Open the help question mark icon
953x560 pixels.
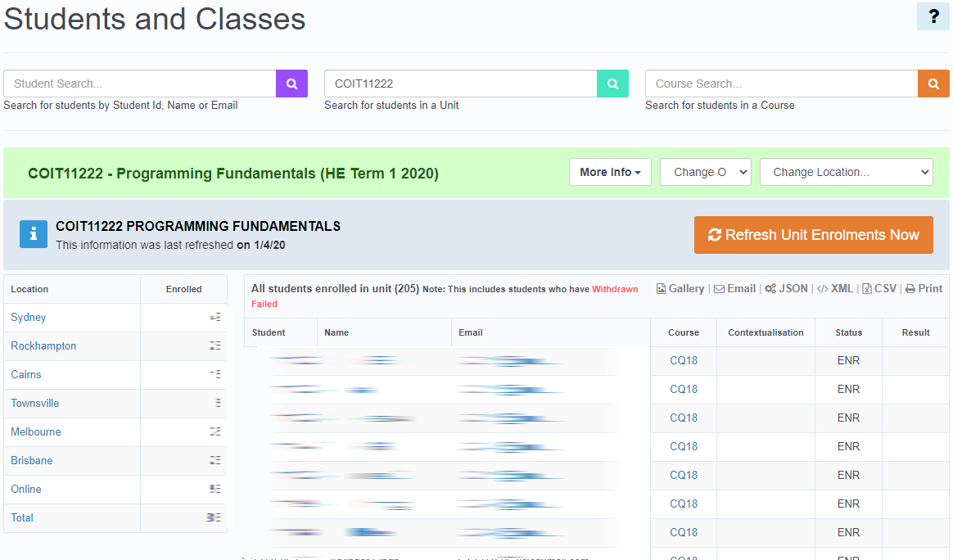(933, 16)
